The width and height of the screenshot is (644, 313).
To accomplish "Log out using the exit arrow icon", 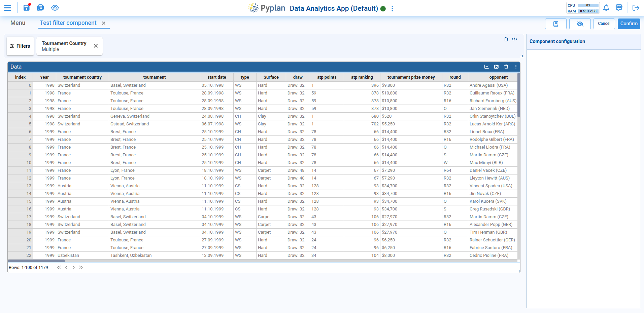I will click(636, 8).
